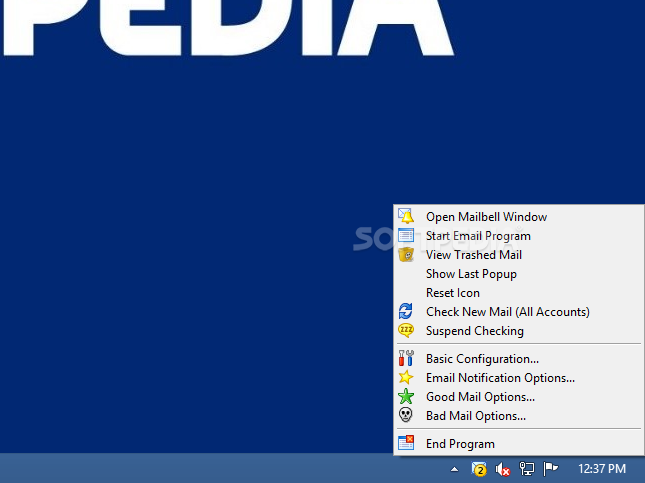645x483 pixels.
Task: Select Suspend Checking menu entry
Action: 519,331
